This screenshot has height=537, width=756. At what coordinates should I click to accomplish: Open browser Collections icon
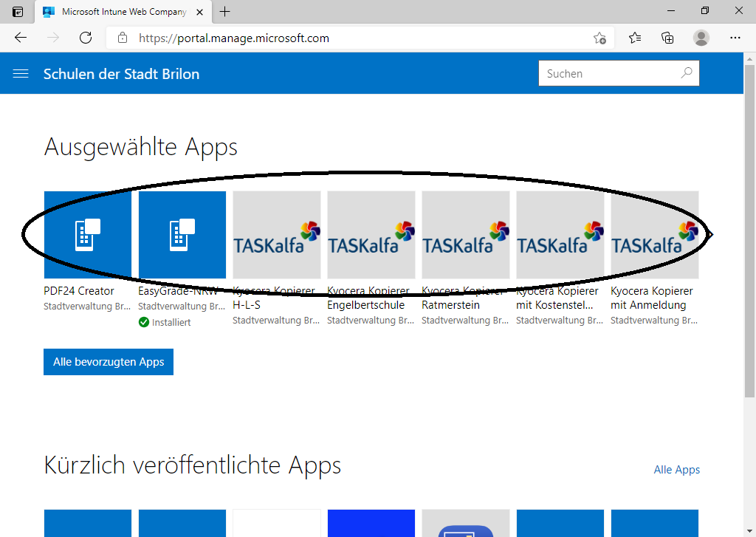coord(667,38)
